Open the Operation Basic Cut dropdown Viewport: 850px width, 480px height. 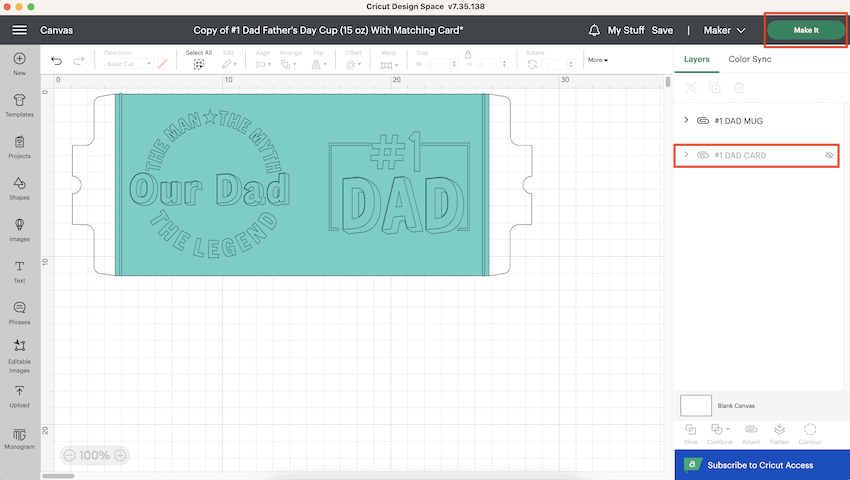point(128,64)
